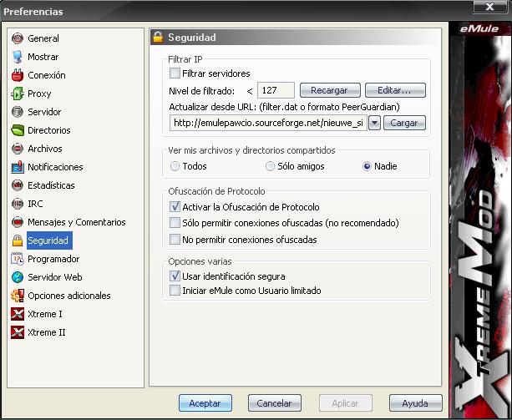This screenshot has height=420, width=512.
Task: Switch to Servidor preferences page
Action: coord(44,112)
